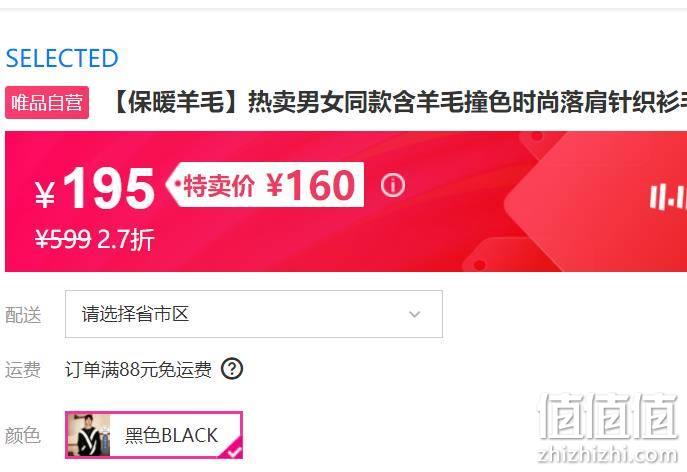Click the product title 保暖羊毛 针织衫
Viewport: 687px width, 472px height.
(x=399, y=102)
